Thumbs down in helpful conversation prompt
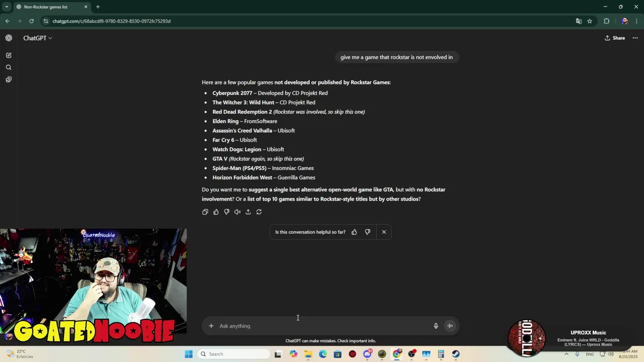The width and height of the screenshot is (644, 362). tap(368, 232)
